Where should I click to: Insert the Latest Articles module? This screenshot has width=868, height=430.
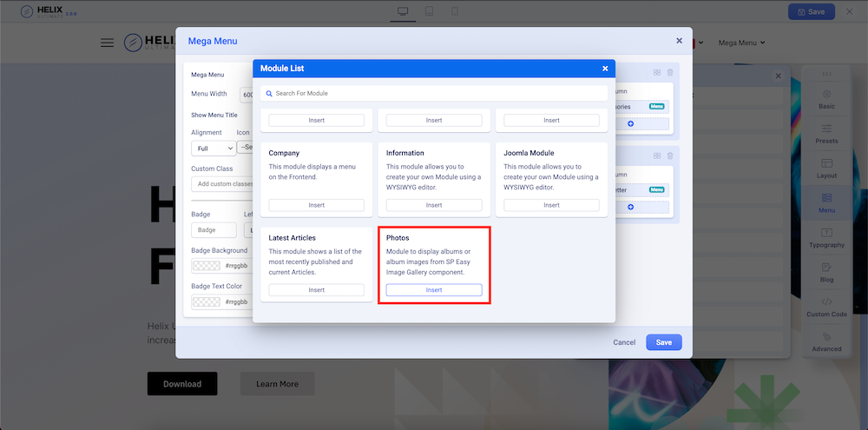tap(316, 290)
